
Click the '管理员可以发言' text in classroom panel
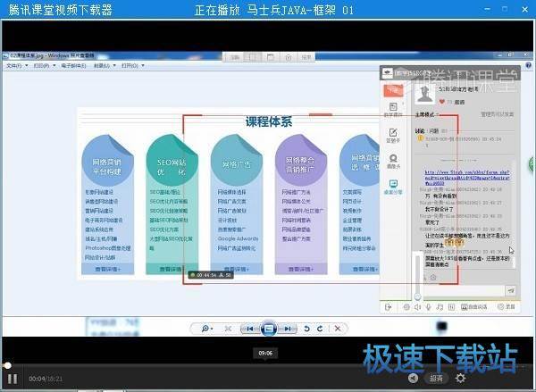click(x=498, y=114)
